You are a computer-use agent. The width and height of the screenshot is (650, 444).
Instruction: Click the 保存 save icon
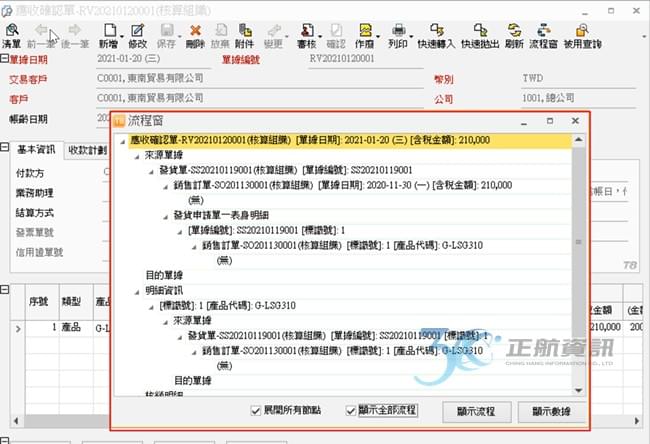click(166, 30)
